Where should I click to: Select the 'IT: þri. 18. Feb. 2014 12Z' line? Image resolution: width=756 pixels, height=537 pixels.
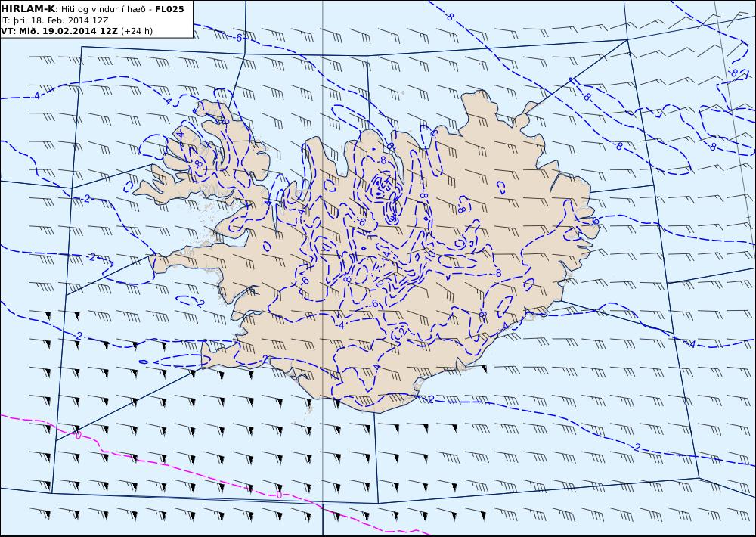coord(54,20)
